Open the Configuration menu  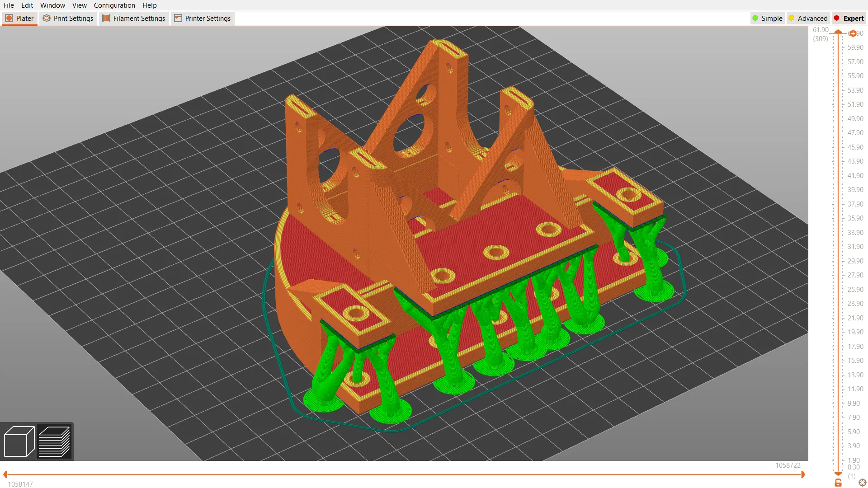(114, 5)
